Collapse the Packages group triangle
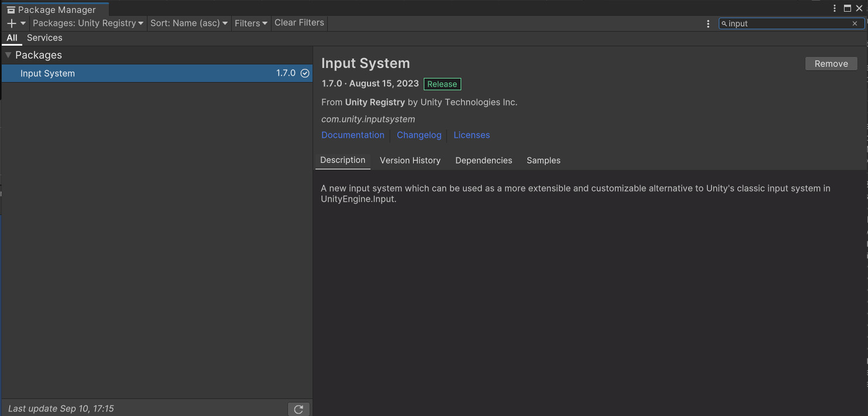The image size is (868, 416). point(8,55)
